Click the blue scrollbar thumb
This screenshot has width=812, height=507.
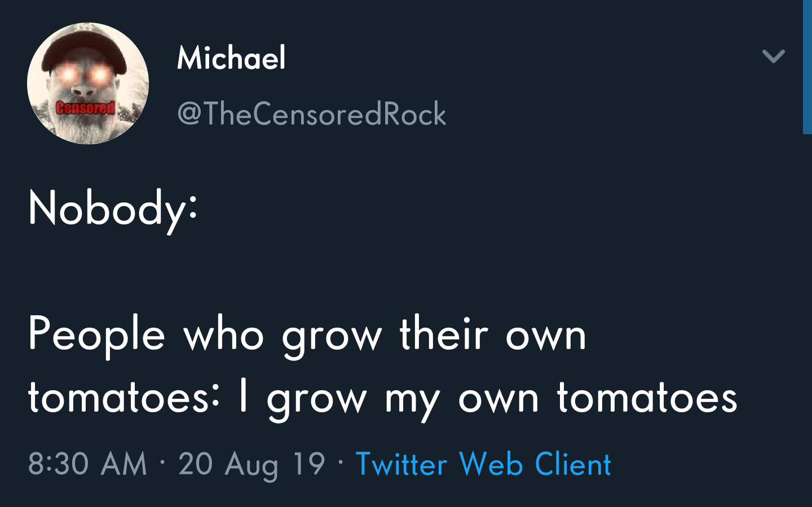tap(807, 67)
